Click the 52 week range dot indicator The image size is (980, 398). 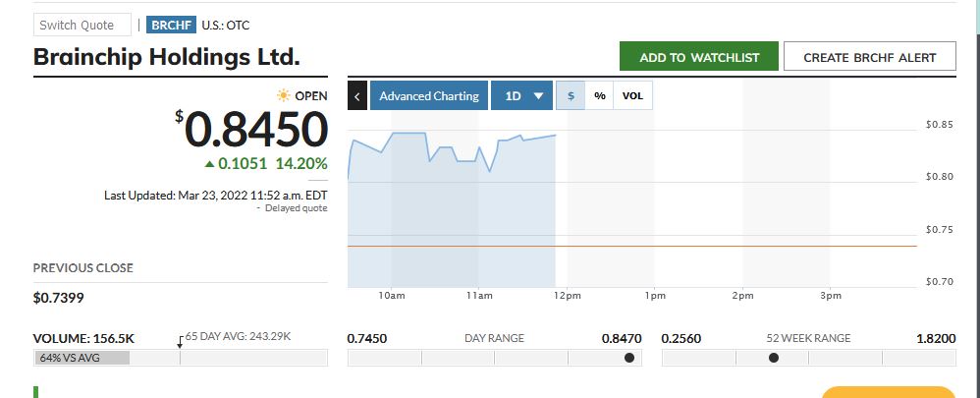[x=774, y=358]
